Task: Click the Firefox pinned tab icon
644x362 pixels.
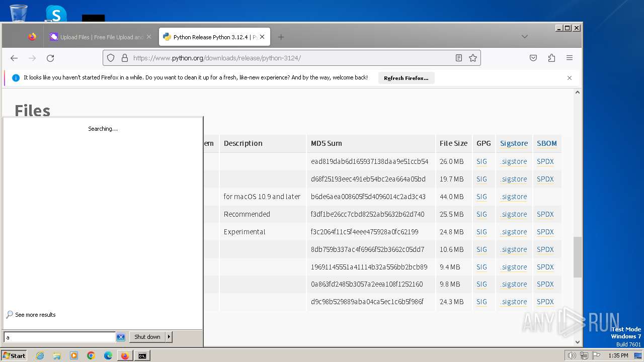Action: 32,37
